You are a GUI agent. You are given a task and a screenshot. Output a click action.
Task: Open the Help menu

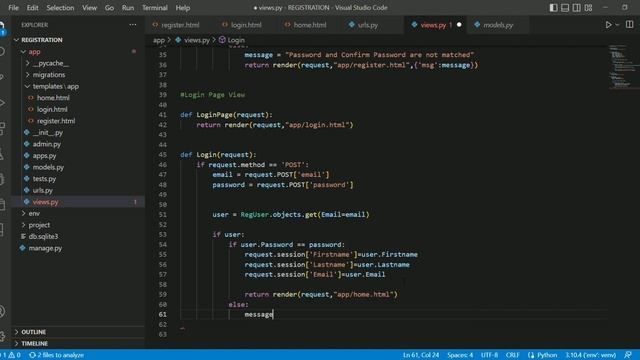click(x=182, y=8)
